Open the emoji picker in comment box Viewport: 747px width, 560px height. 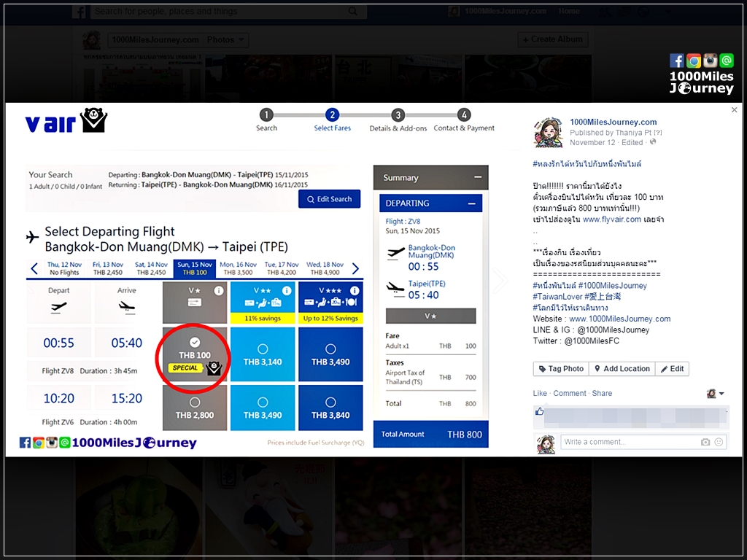[x=719, y=442]
